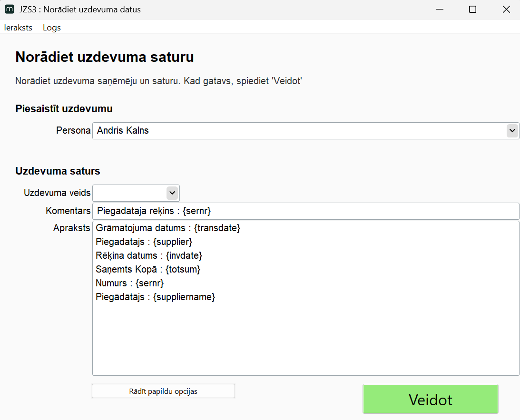This screenshot has height=420, width=520.
Task: Click the Saņemts Kopā {totsum} line
Action: (x=148, y=270)
